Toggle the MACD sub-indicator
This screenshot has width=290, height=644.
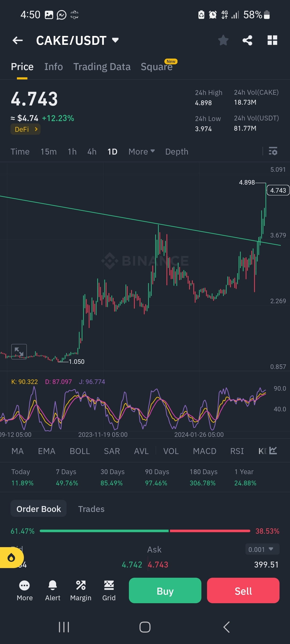205,451
